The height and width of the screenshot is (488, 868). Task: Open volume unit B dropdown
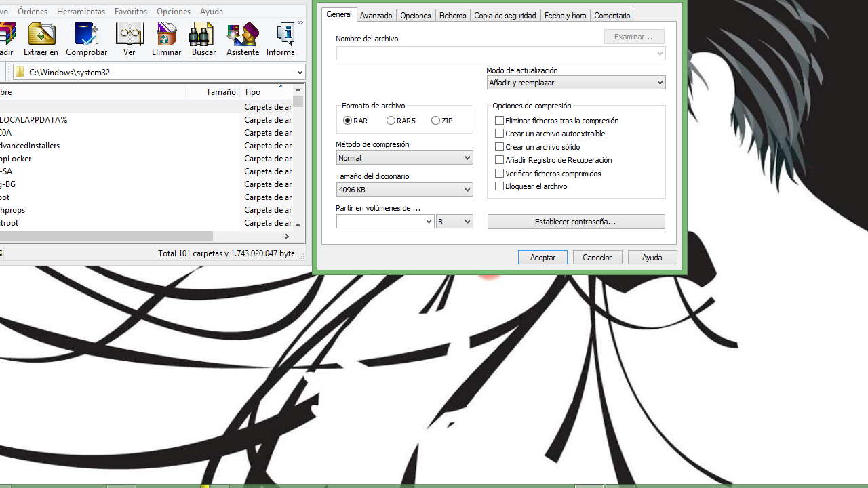454,222
